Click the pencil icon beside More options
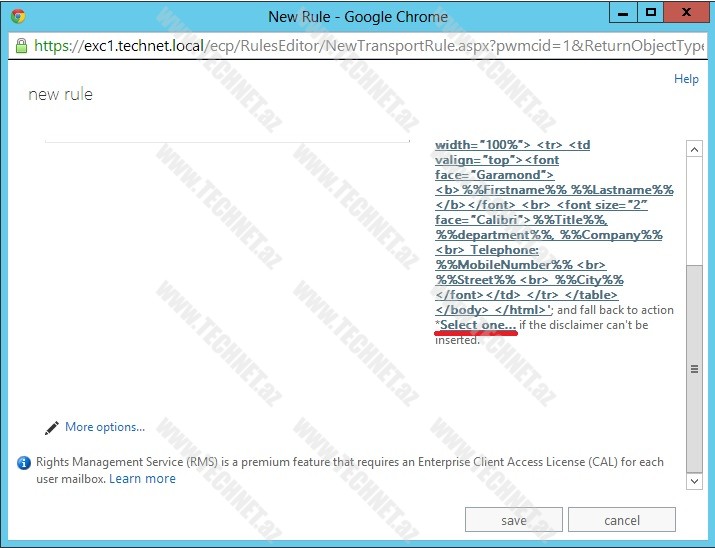 (52, 428)
